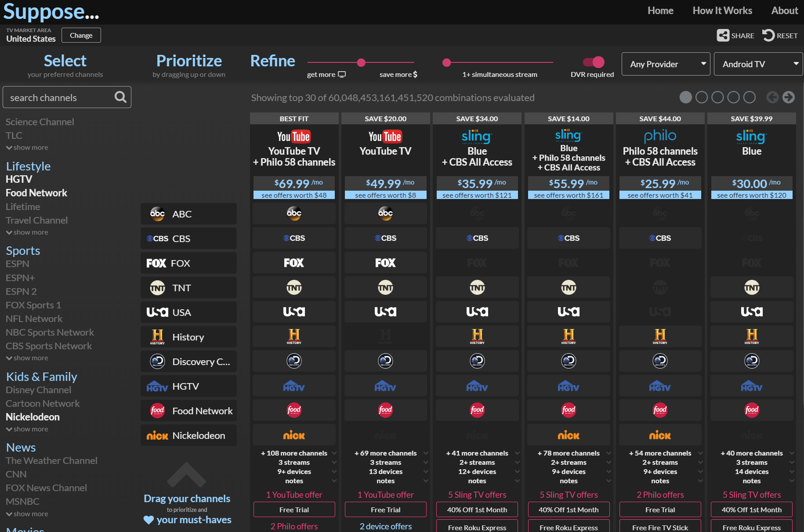Go to next results page arrow
This screenshot has width=804, height=532.
[789, 97]
